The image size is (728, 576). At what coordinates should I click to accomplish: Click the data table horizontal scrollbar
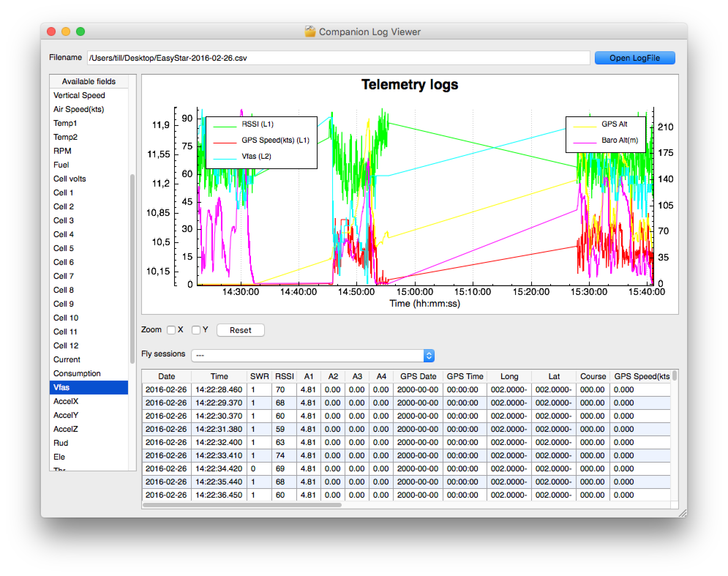(242, 505)
